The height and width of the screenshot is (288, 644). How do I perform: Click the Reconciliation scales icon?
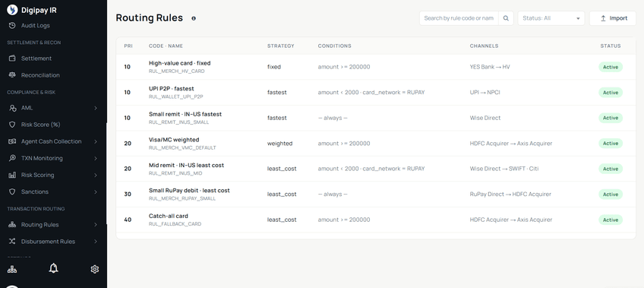coord(12,75)
